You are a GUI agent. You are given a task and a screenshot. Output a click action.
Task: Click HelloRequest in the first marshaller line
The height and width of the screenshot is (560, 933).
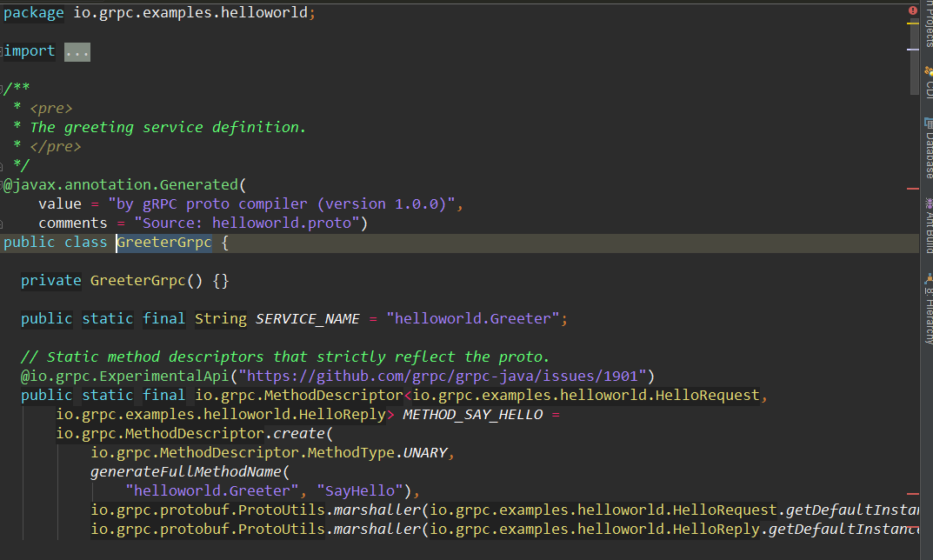(724, 510)
